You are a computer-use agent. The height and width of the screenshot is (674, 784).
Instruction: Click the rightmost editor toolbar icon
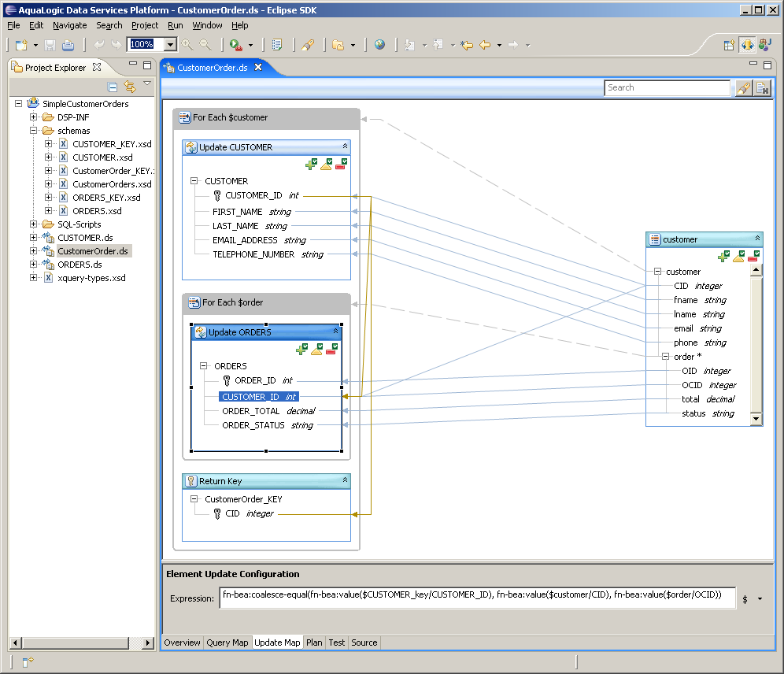tap(763, 88)
